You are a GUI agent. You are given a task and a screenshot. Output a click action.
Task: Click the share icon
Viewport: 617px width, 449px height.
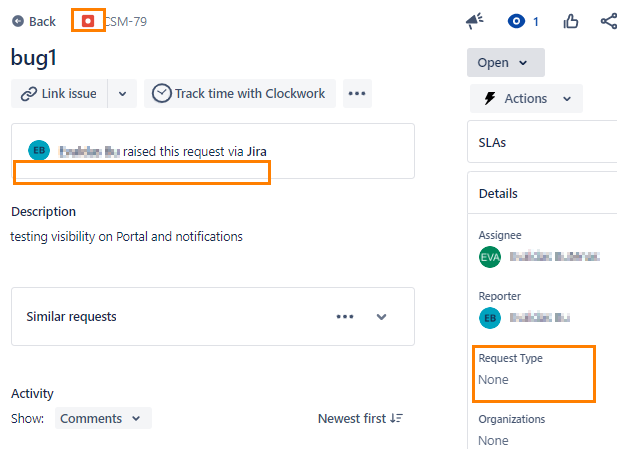click(x=609, y=21)
